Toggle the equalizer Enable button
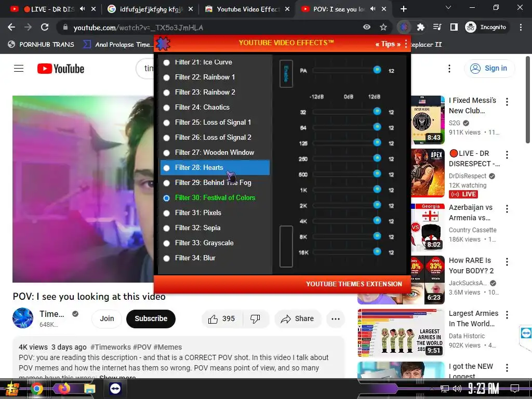The width and height of the screenshot is (532, 399). click(x=286, y=74)
